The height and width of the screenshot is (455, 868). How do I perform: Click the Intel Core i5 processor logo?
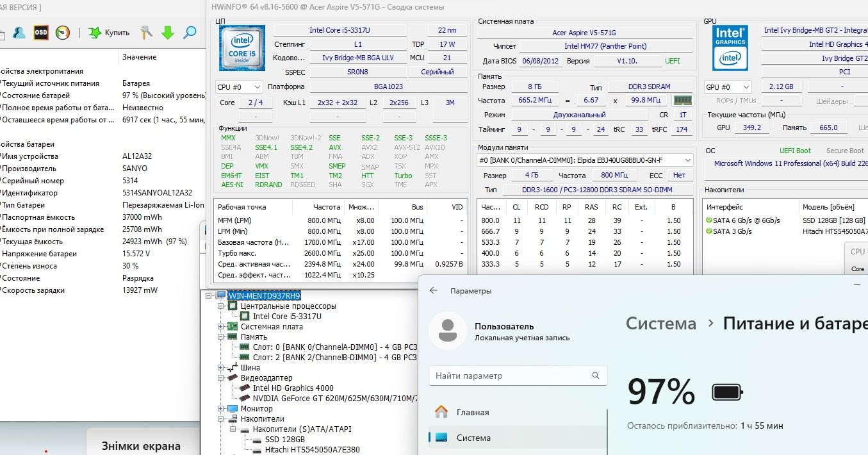(242, 48)
